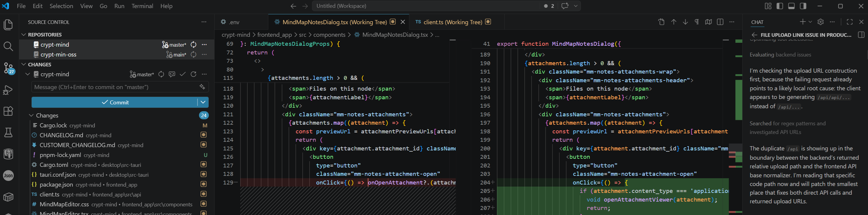Go to next change arrow
The image size is (868, 215).
(x=685, y=22)
